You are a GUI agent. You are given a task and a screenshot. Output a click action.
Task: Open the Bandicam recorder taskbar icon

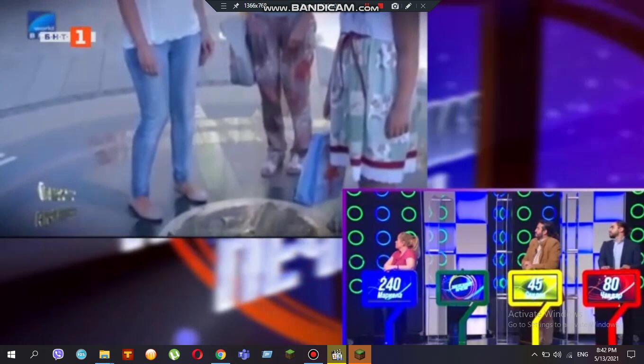313,355
